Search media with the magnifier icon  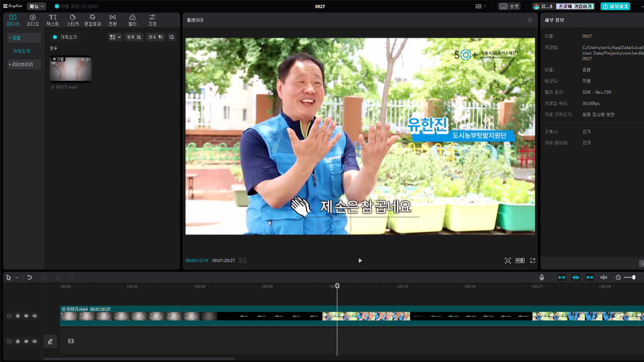click(172, 37)
